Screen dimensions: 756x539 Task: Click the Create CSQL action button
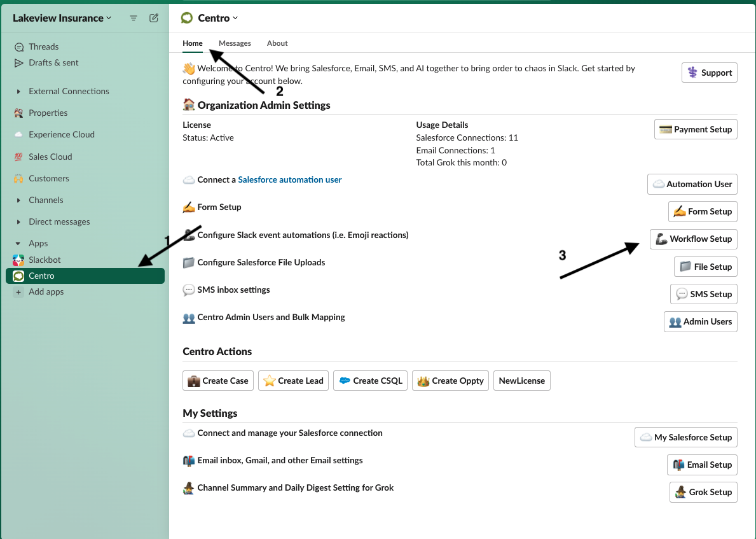(x=370, y=381)
